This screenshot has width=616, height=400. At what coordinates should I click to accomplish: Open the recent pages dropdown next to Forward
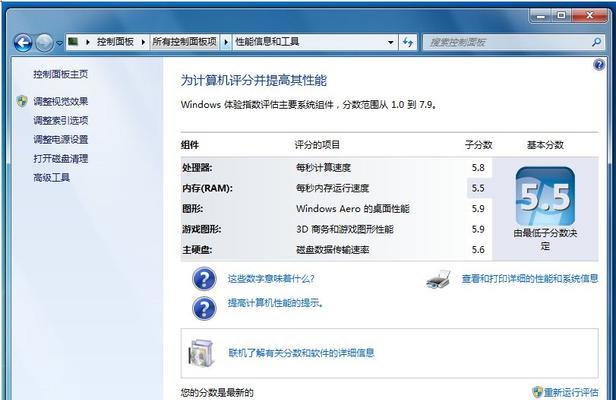click(x=59, y=43)
